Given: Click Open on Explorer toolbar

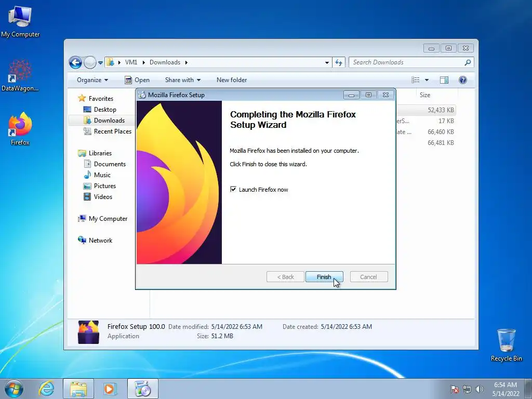Looking at the screenshot, I should 137,80.
